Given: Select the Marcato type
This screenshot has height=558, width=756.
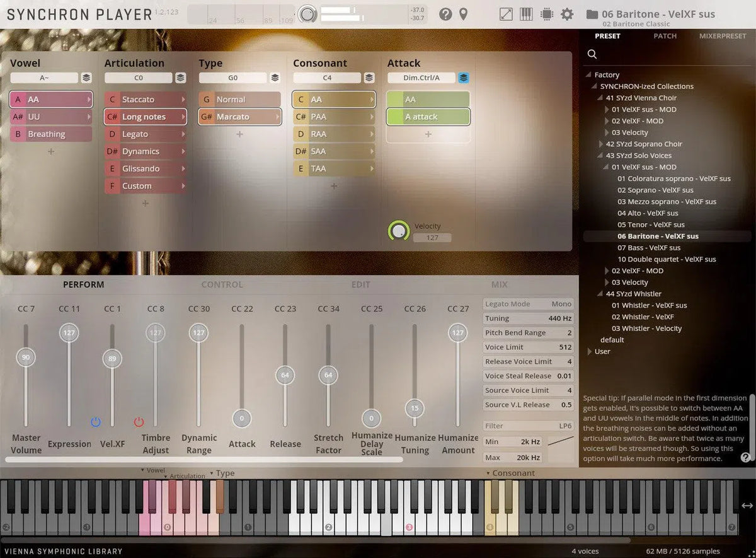Looking at the screenshot, I should point(239,117).
